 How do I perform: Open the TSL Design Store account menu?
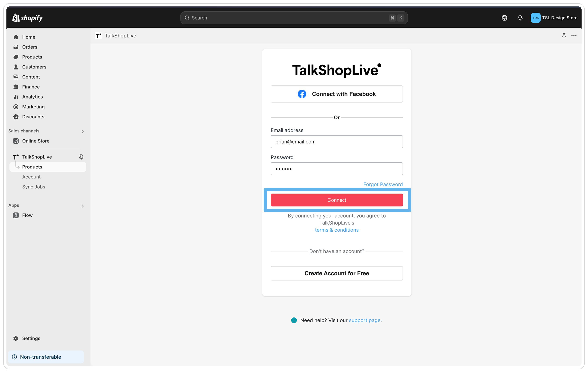click(554, 18)
